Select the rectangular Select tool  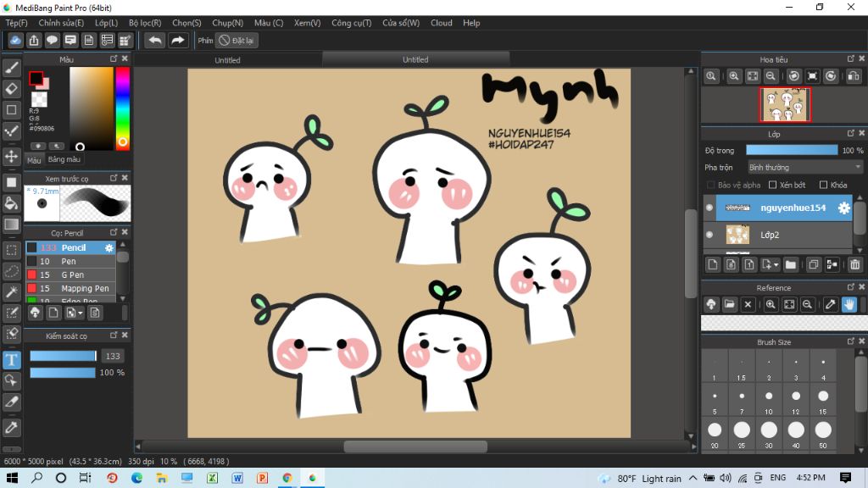click(x=12, y=250)
